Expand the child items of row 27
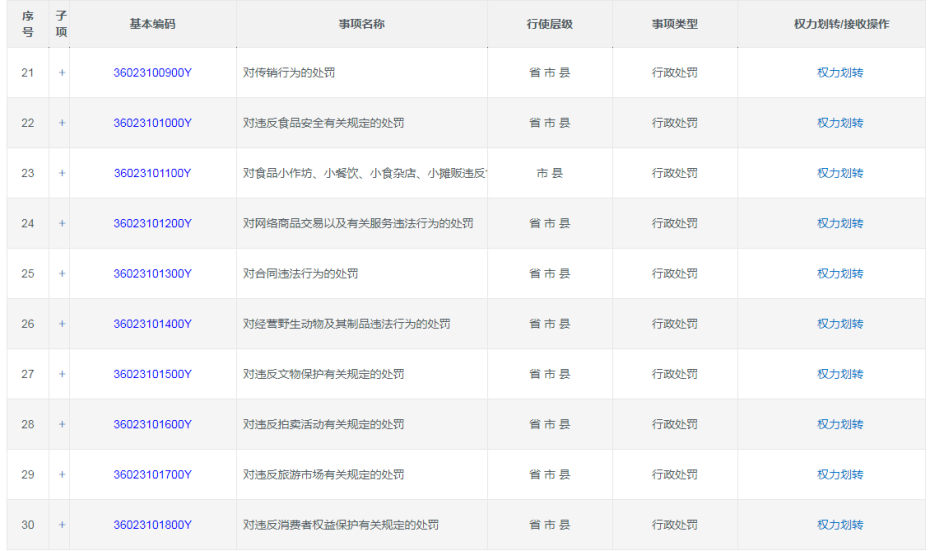The height and width of the screenshot is (551, 930). (62, 374)
